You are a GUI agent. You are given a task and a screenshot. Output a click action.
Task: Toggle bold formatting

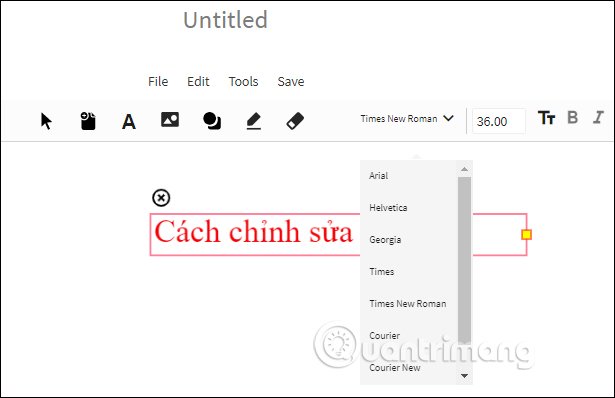click(573, 117)
